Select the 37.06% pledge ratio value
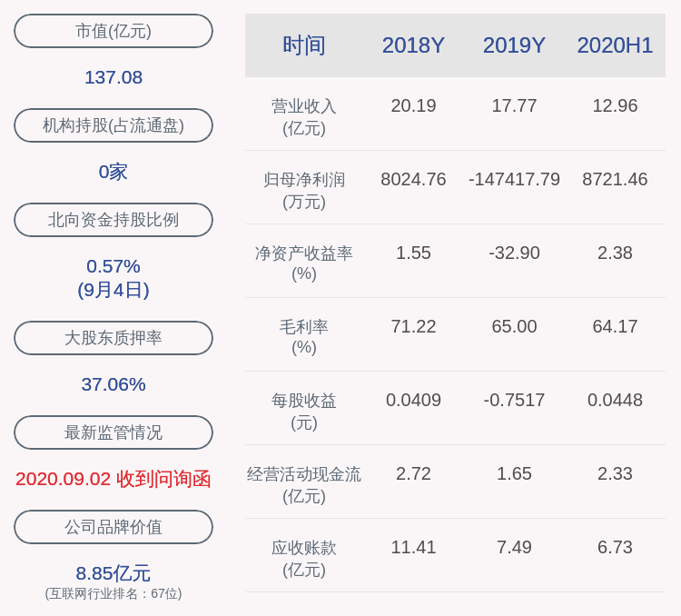Viewport: 681px width, 616px height. pos(113,384)
